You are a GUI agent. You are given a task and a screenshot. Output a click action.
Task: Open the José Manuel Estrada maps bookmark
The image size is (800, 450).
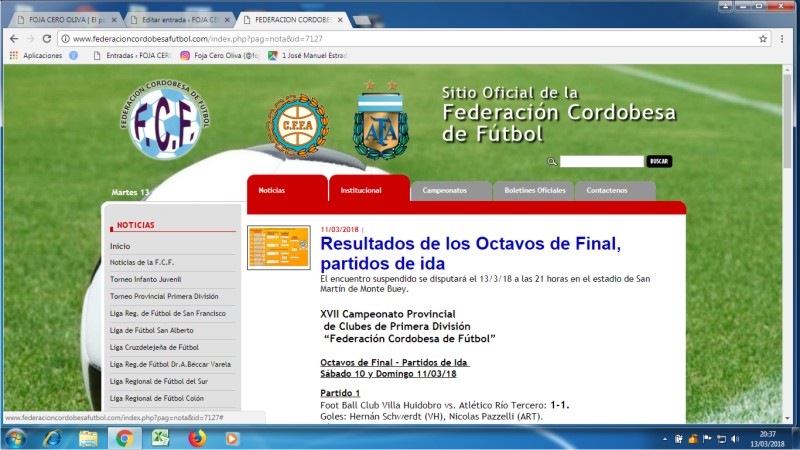click(308, 56)
